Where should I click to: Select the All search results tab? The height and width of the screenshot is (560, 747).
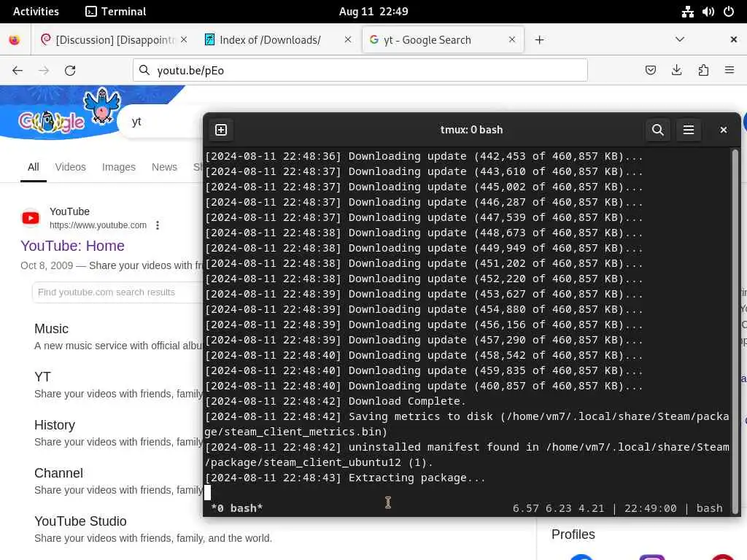click(x=34, y=167)
